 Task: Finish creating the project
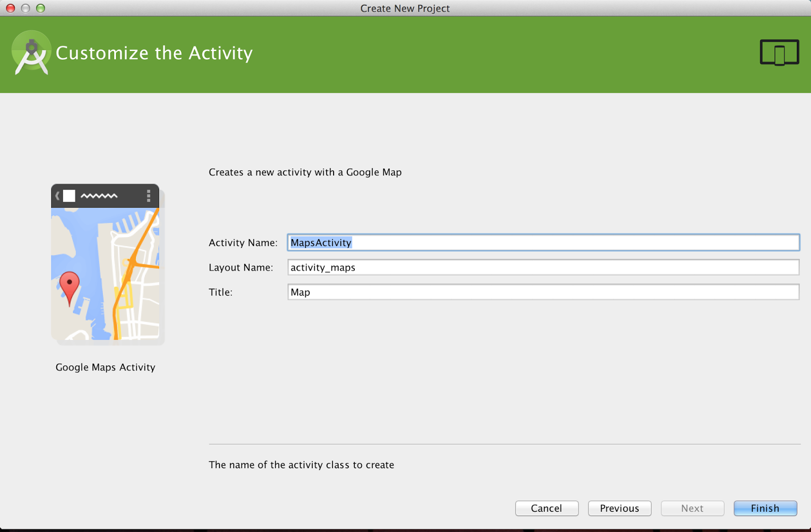point(765,508)
